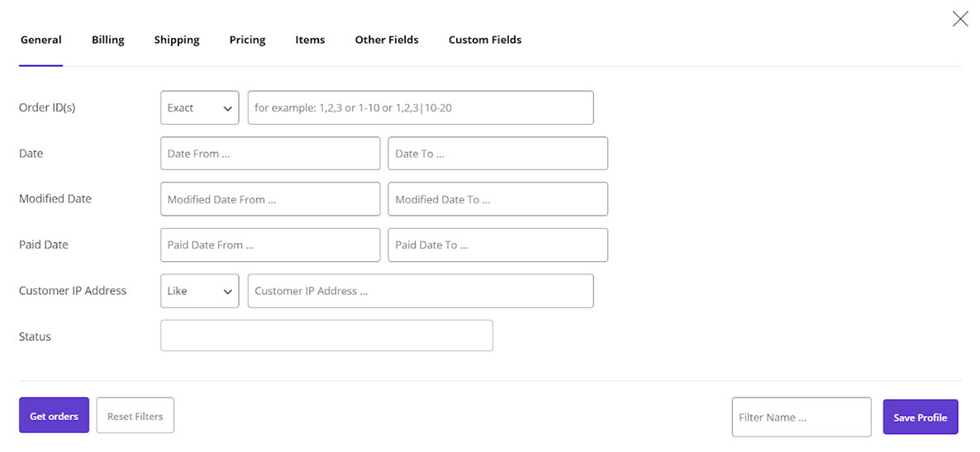Click the Order ID(s) example text field
The height and width of the screenshot is (452, 980).
pyautogui.click(x=421, y=107)
